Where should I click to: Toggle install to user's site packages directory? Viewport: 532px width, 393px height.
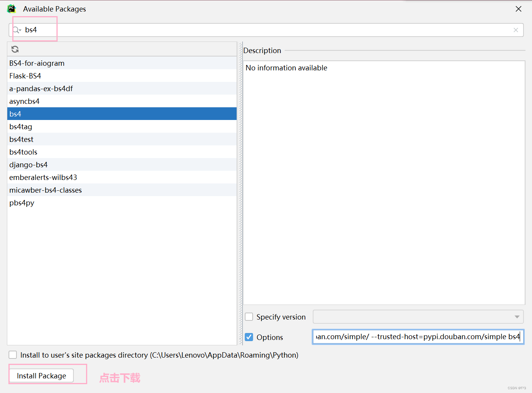(13, 355)
